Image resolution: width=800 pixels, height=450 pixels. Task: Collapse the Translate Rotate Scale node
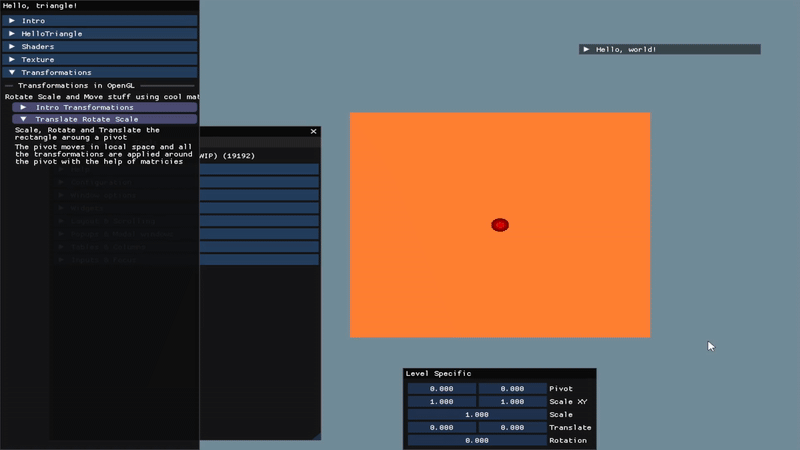105,119
